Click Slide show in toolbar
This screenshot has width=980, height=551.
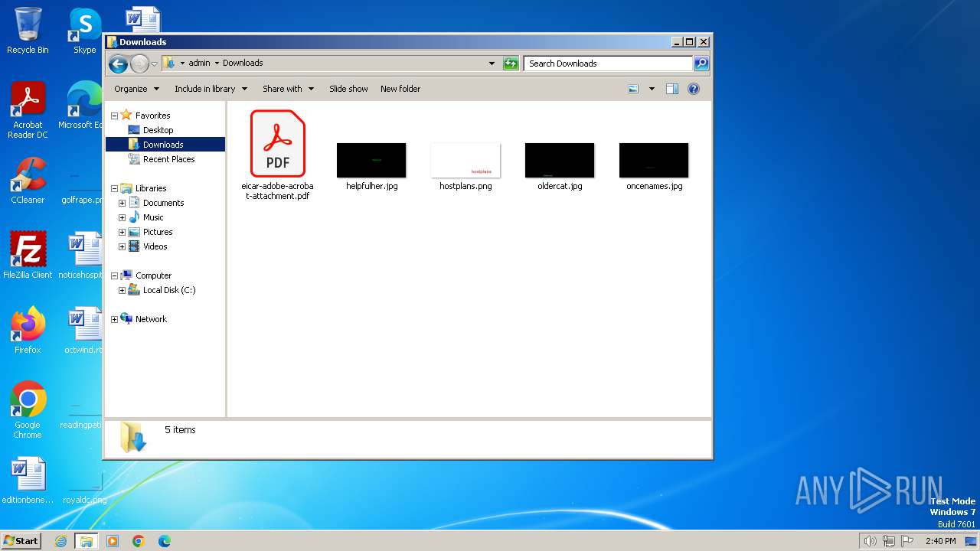click(348, 89)
